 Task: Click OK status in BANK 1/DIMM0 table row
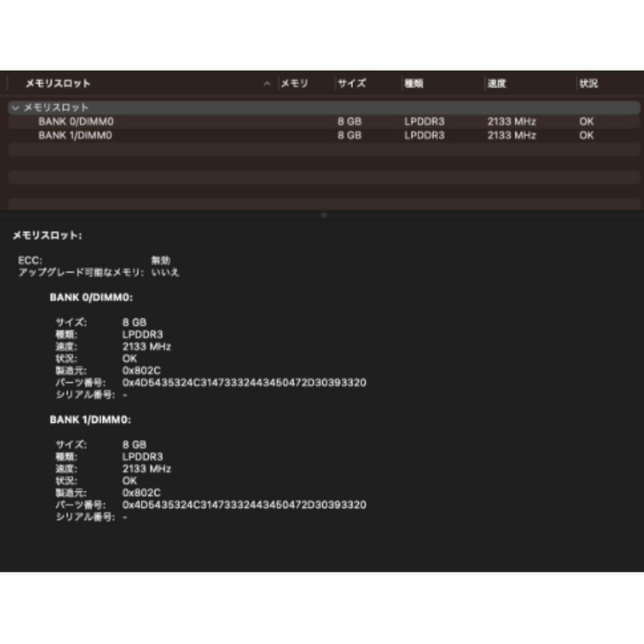tap(587, 135)
